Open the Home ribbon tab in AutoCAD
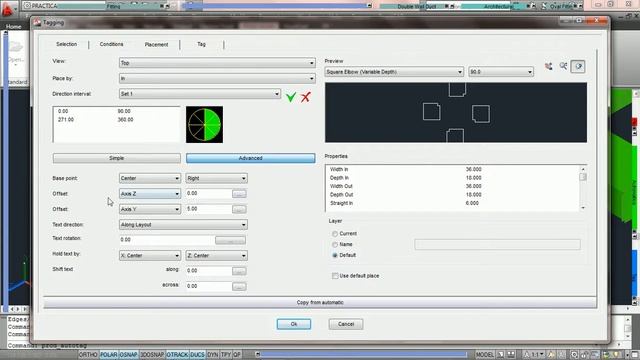Screen dimensions: 640x360 point(13,27)
